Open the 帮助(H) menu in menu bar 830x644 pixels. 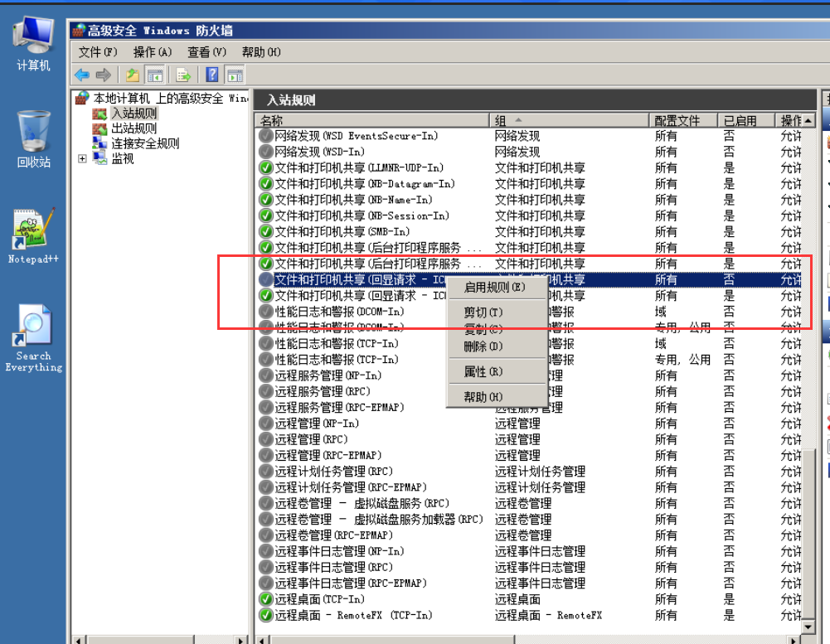click(261, 52)
